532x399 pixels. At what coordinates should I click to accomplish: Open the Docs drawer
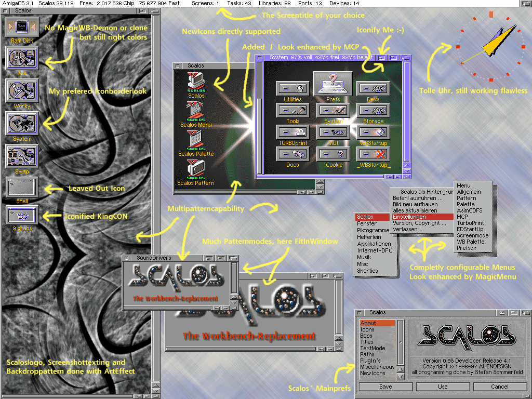click(x=292, y=154)
